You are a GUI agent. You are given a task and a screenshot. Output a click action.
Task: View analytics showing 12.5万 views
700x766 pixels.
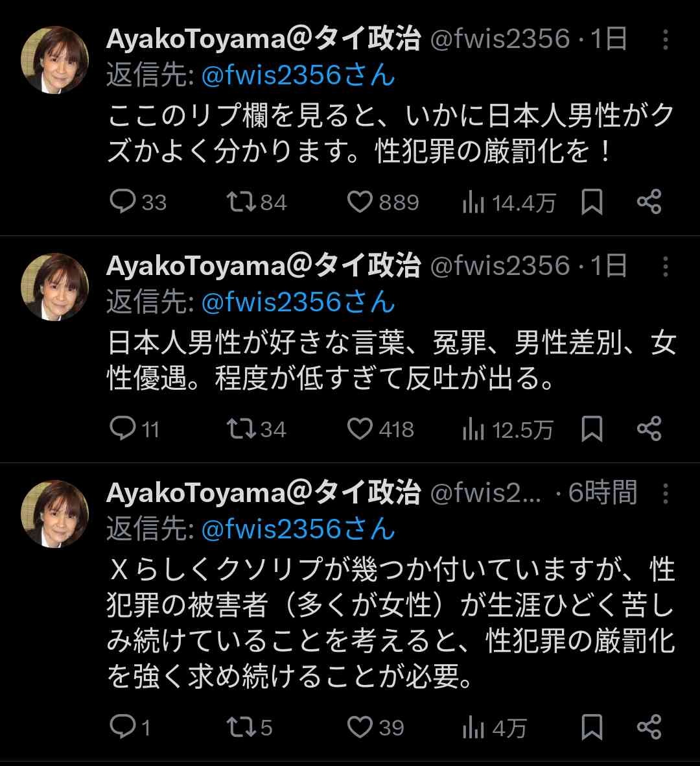tap(508, 429)
